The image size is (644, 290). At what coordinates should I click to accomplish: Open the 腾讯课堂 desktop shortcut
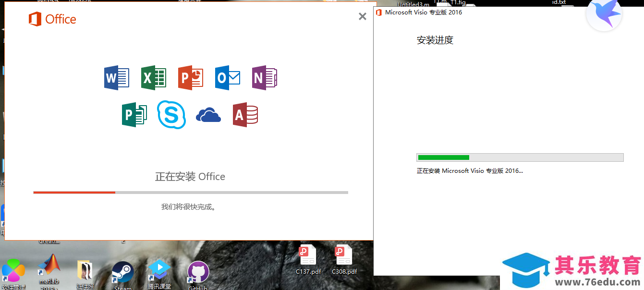(x=159, y=275)
